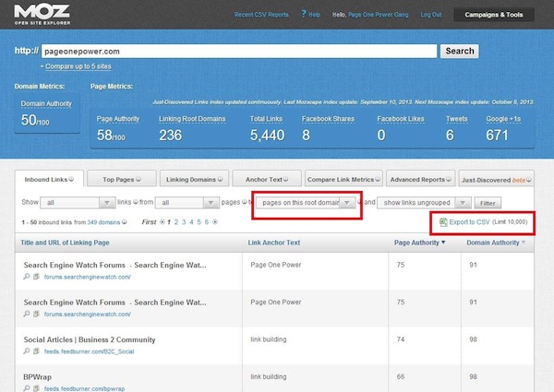The height and width of the screenshot is (392, 554).
Task: Click info icon on Linking Domains tab
Action: tap(220, 179)
